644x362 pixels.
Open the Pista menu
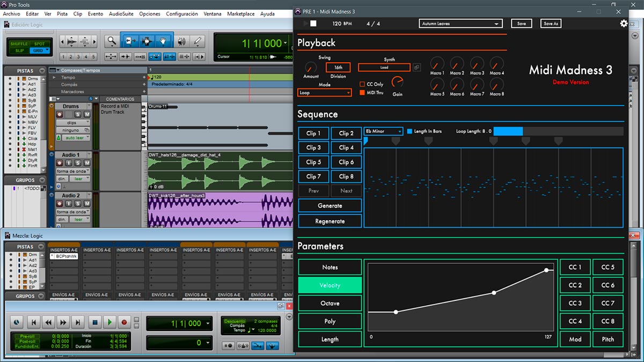pyautogui.click(x=62, y=14)
